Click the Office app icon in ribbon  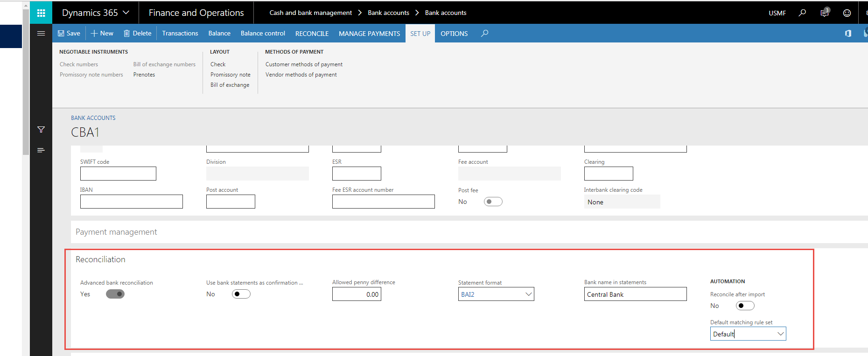click(x=848, y=33)
